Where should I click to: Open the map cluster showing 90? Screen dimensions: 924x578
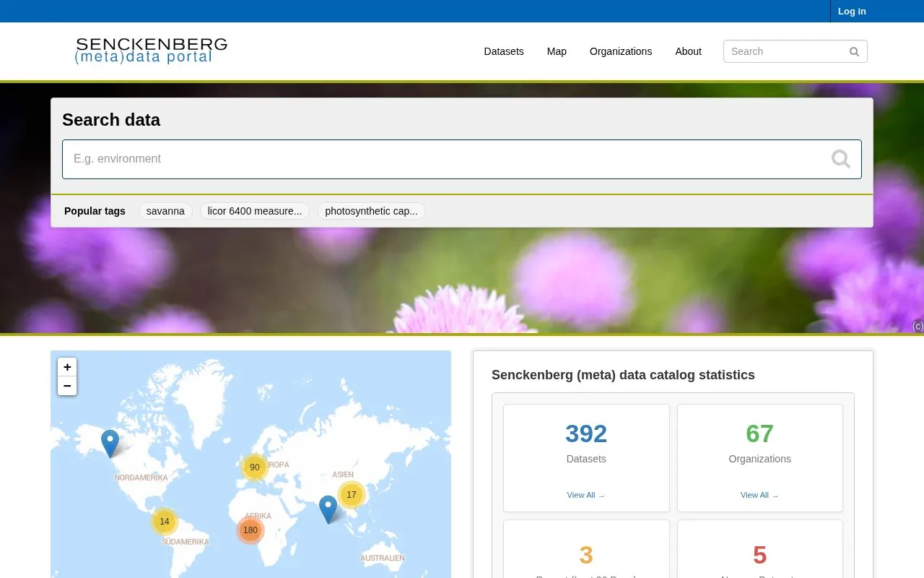(x=254, y=467)
